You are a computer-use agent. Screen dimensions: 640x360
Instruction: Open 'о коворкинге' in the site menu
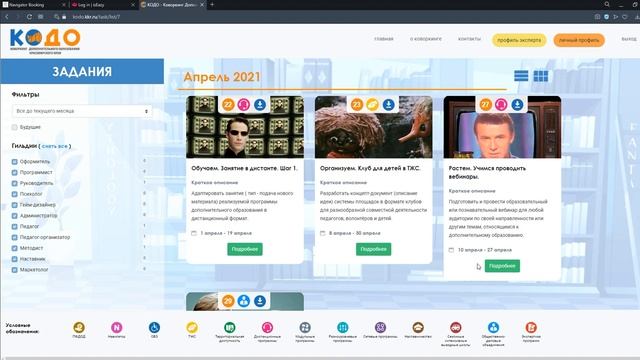[x=426, y=39]
